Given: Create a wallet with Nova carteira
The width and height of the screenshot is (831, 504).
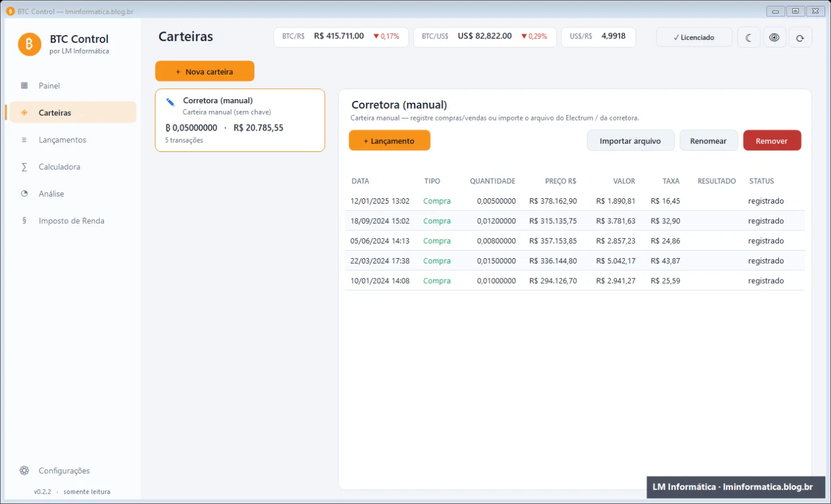Looking at the screenshot, I should [205, 71].
